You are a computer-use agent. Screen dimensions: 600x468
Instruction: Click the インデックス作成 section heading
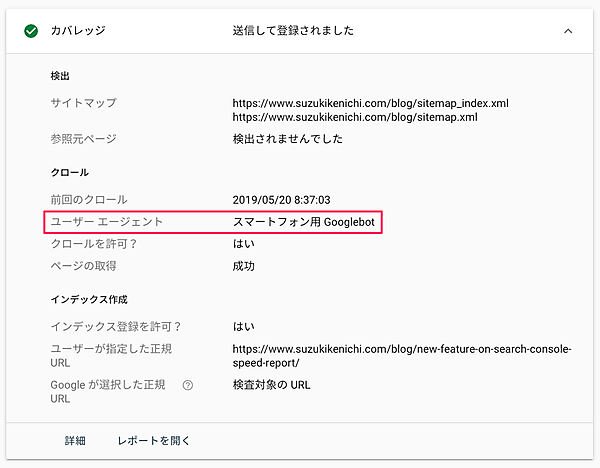[x=89, y=300]
